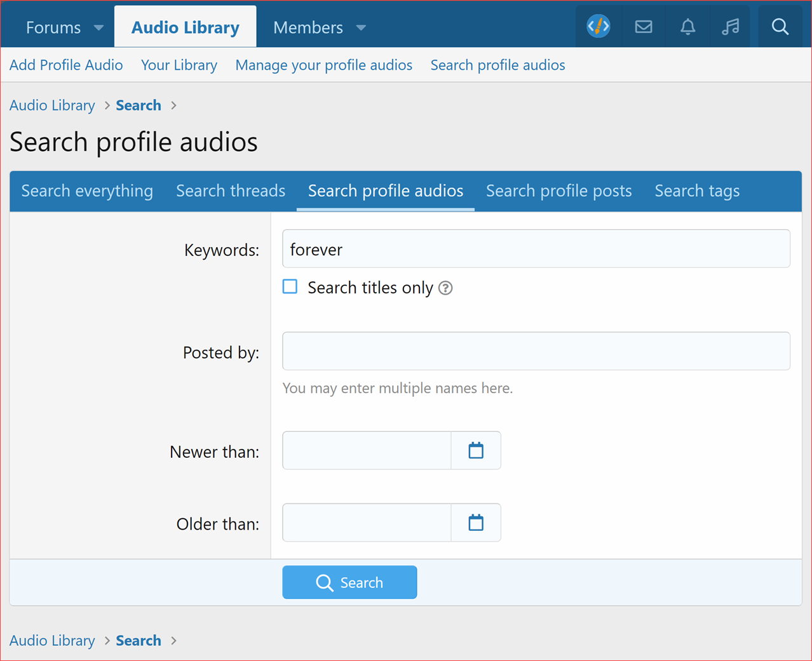Screen dimensions: 812x661
Task: Open the Add Profile Audio link
Action: point(65,65)
